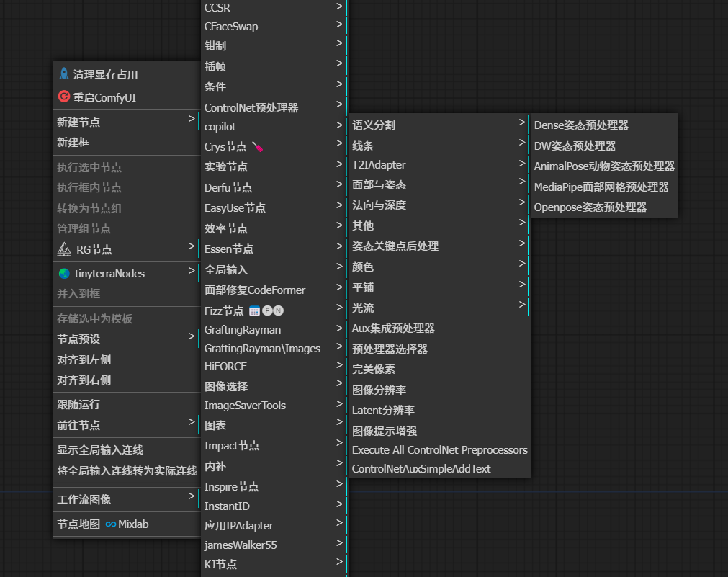Open the jamesWalker55 category
The image size is (728, 577).
pos(274,545)
